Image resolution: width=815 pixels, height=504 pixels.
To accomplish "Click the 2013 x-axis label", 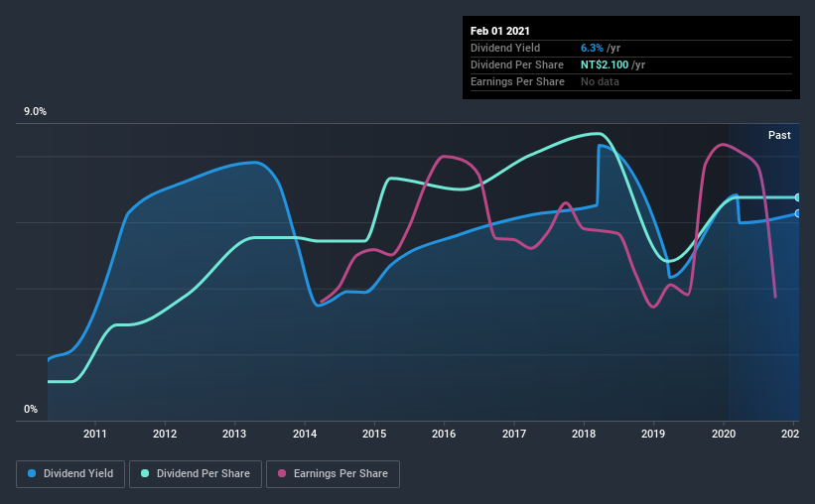I will 234,434.
